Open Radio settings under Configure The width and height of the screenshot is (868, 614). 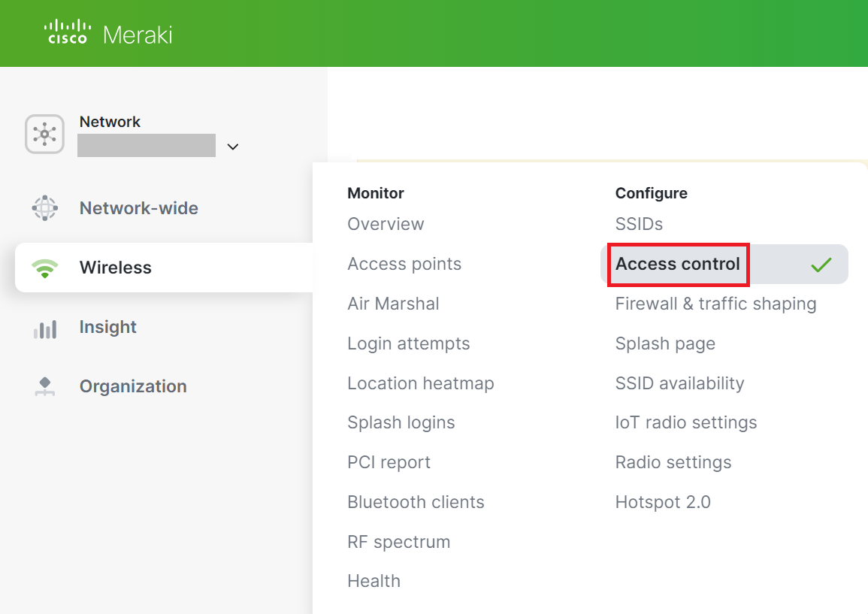coord(673,462)
